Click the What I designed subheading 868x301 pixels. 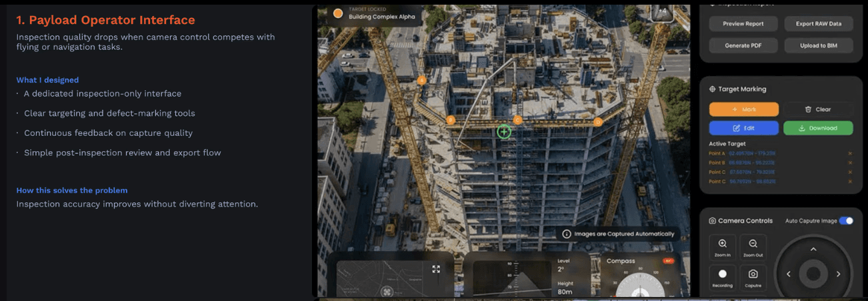coord(47,80)
